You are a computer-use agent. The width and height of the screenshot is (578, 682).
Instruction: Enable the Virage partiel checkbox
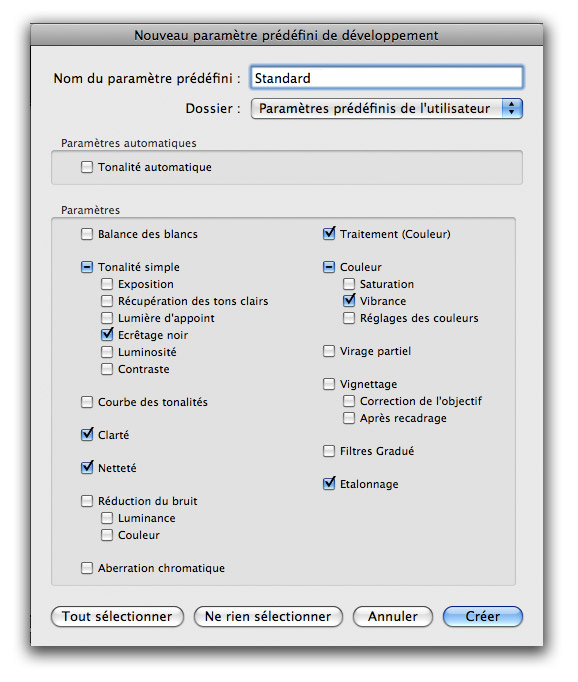point(329,351)
